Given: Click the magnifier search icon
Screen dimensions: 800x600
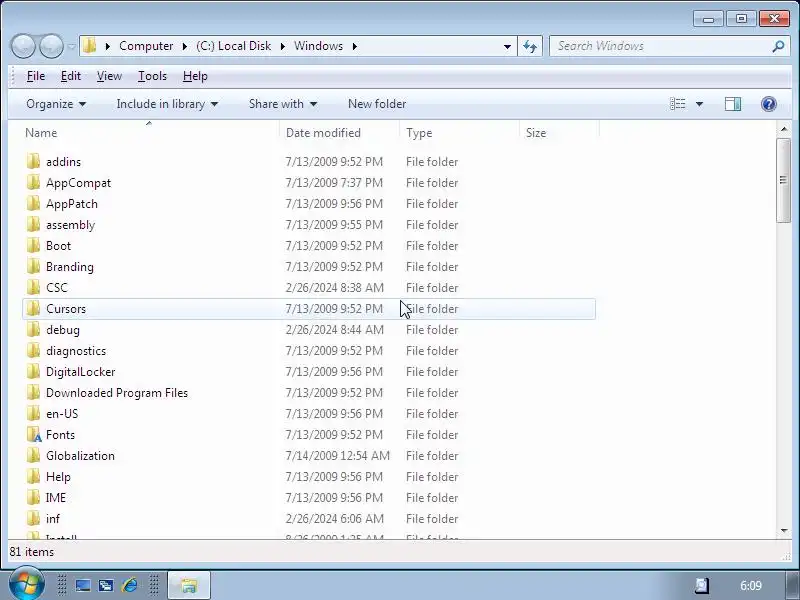Looking at the screenshot, I should pos(778,46).
